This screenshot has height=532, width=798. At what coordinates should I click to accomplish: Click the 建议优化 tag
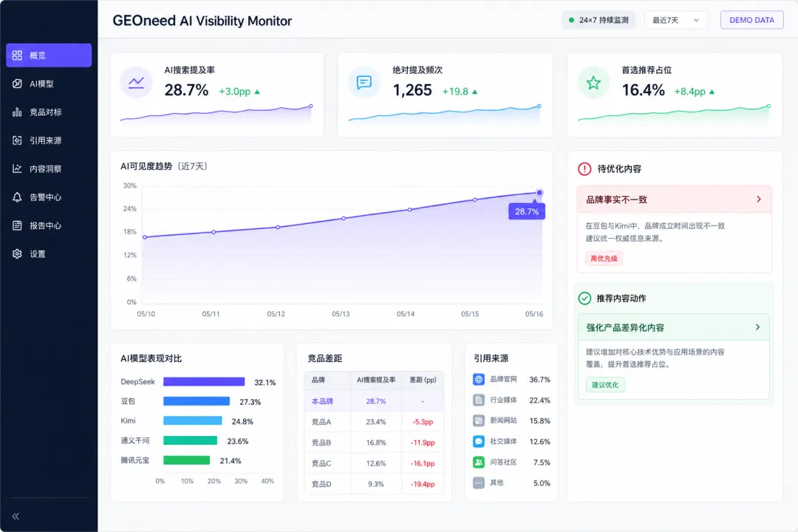(605, 385)
